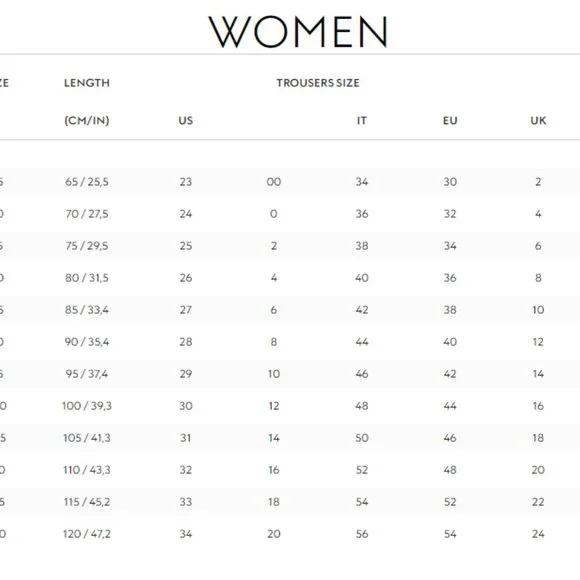This screenshot has width=580, height=580.
Task: Select the US size 00 cell
Action: click(x=274, y=182)
